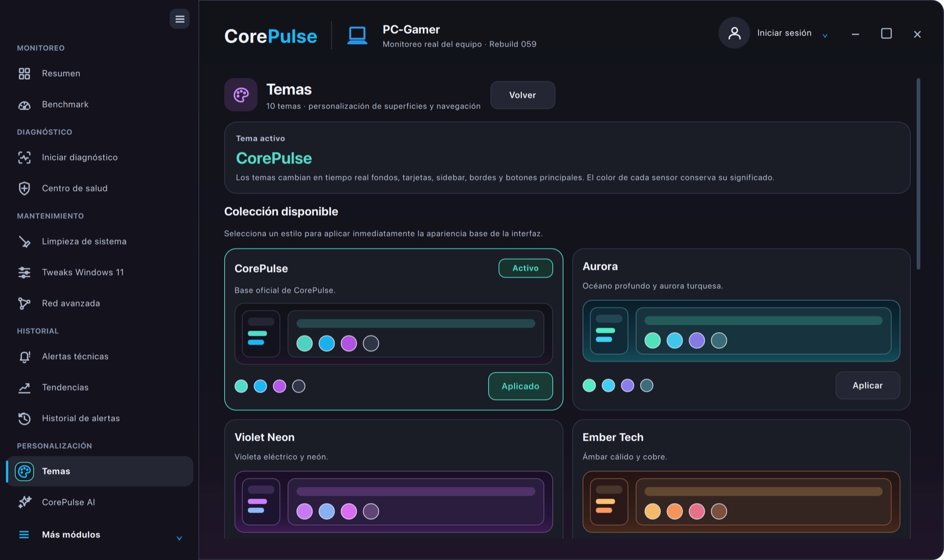Go to Resumen section
944x560 pixels.
100,73
